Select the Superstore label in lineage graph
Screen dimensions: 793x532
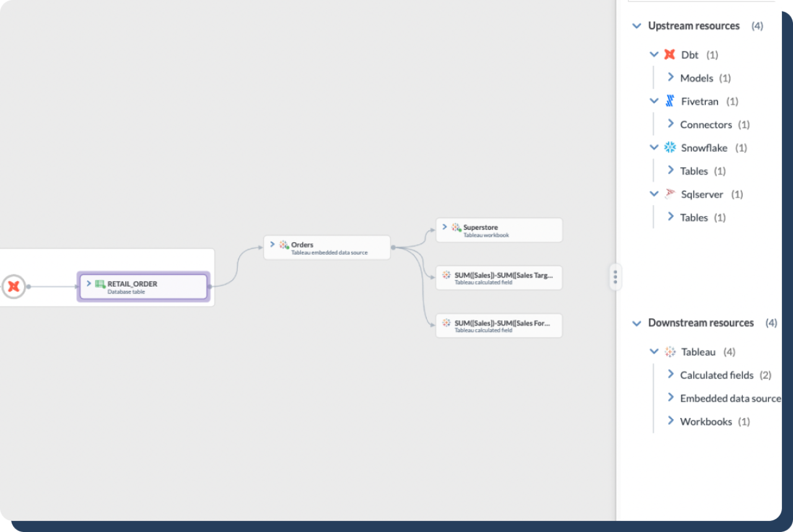pos(481,228)
